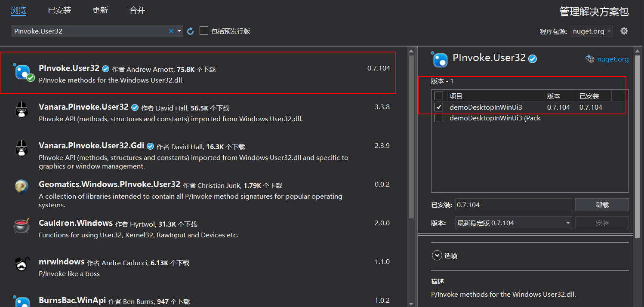
Task: Clear the search text with X
Action: pyautogui.click(x=171, y=31)
